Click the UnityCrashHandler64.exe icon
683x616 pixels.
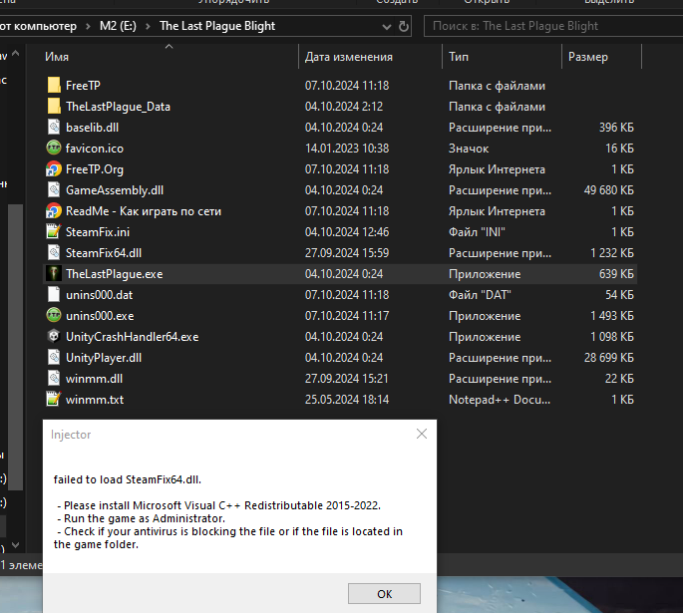tap(54, 337)
